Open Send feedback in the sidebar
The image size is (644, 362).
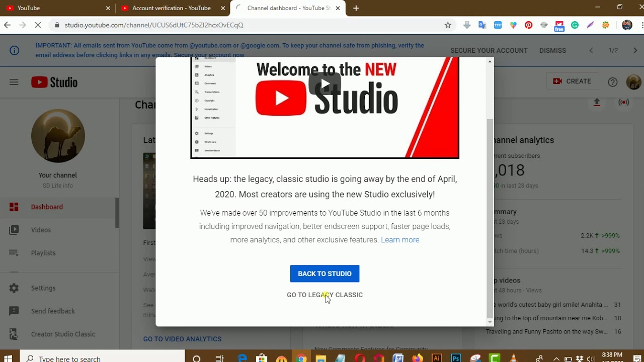click(58, 311)
